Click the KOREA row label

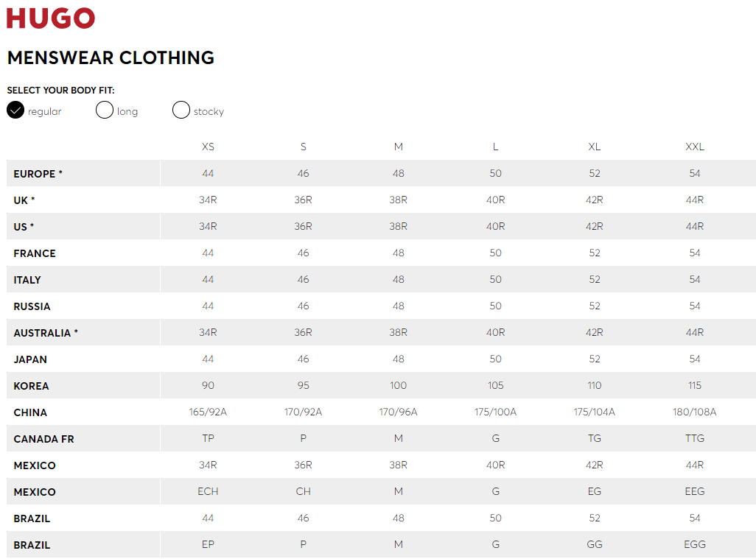tap(32, 386)
